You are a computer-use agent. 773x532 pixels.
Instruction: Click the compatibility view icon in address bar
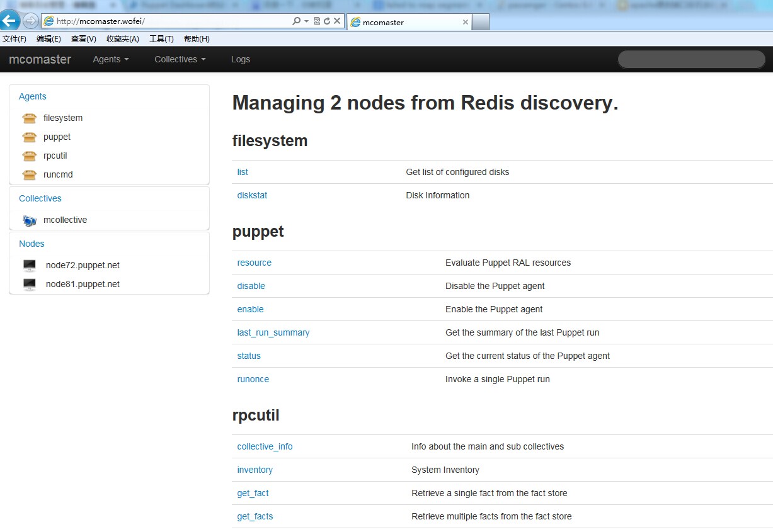317,21
